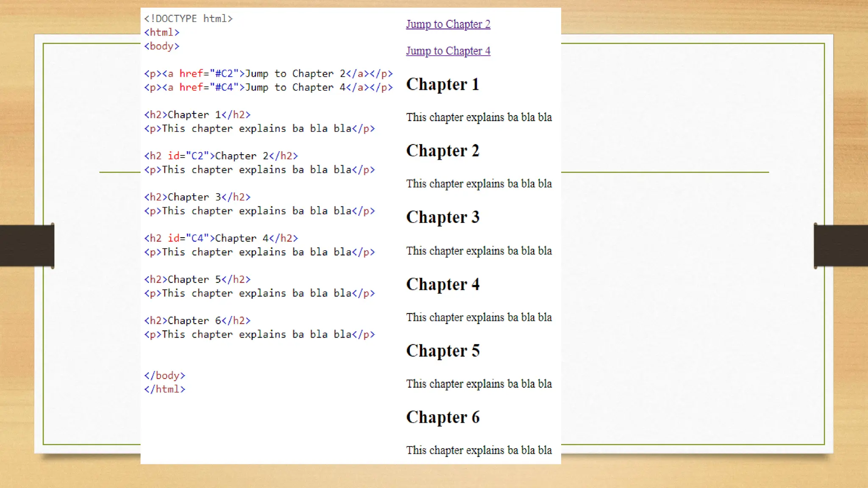Click the closing html tag in code

coord(164,389)
